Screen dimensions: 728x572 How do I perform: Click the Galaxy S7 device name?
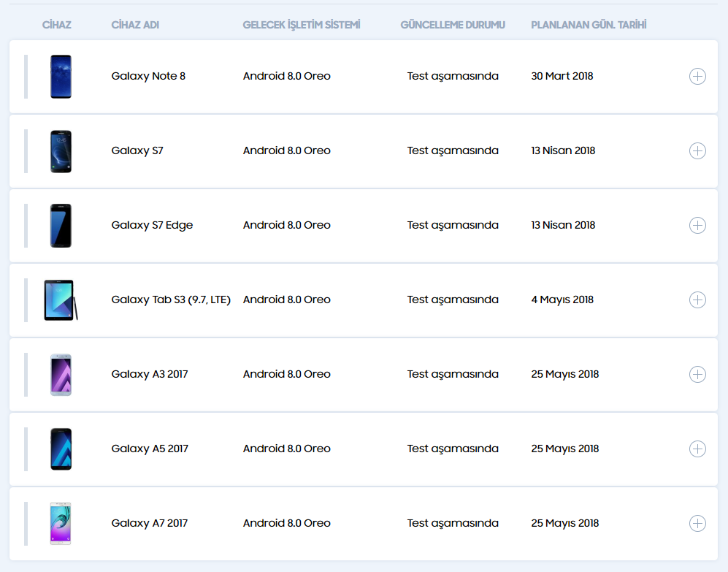point(137,150)
